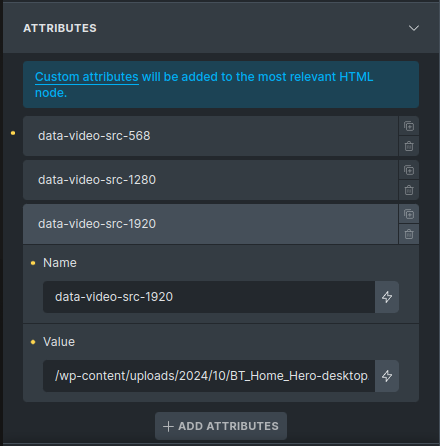
Task: Focus the Name input containing data-video-src-1920
Action: [x=209, y=297]
